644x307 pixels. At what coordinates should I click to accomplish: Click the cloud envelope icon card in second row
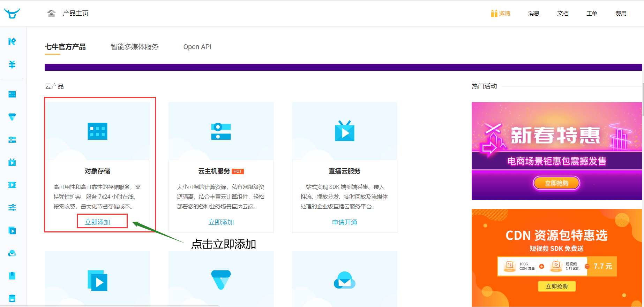coord(345,280)
